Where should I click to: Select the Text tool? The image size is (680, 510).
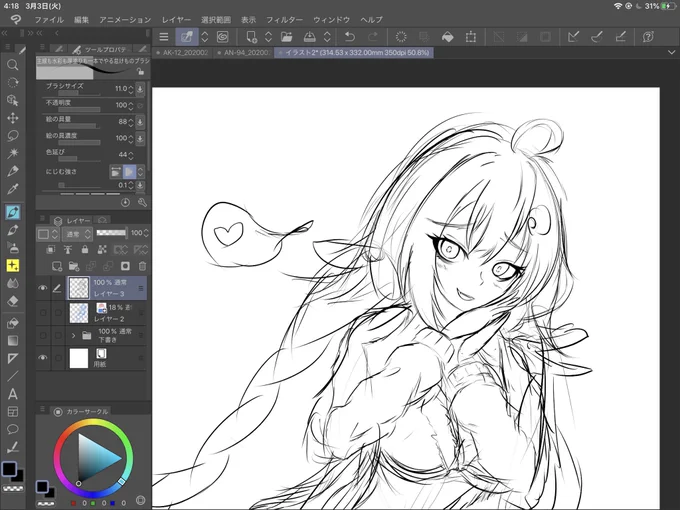[13, 394]
